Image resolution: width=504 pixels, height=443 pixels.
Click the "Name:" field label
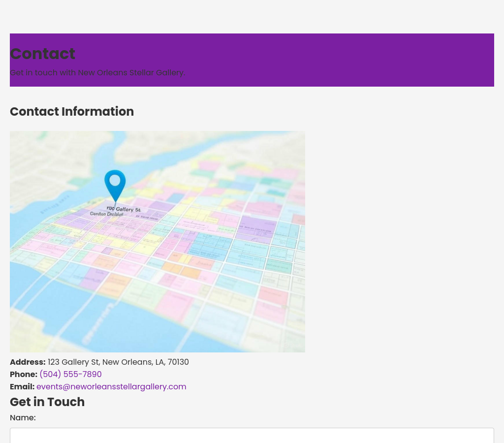pyautogui.click(x=23, y=417)
